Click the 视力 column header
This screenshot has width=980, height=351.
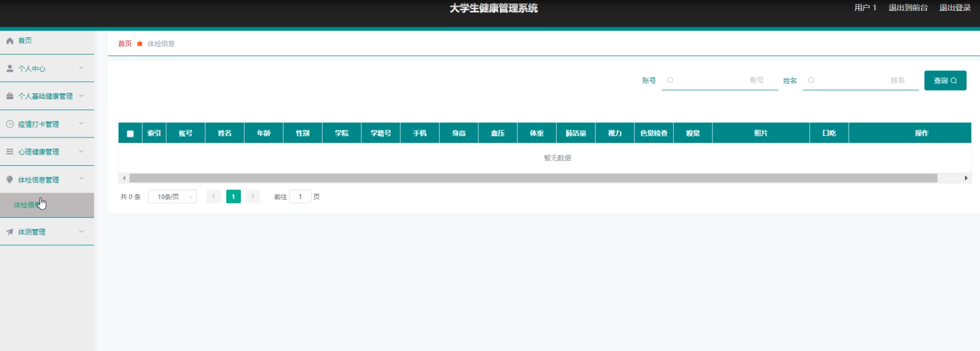point(615,133)
